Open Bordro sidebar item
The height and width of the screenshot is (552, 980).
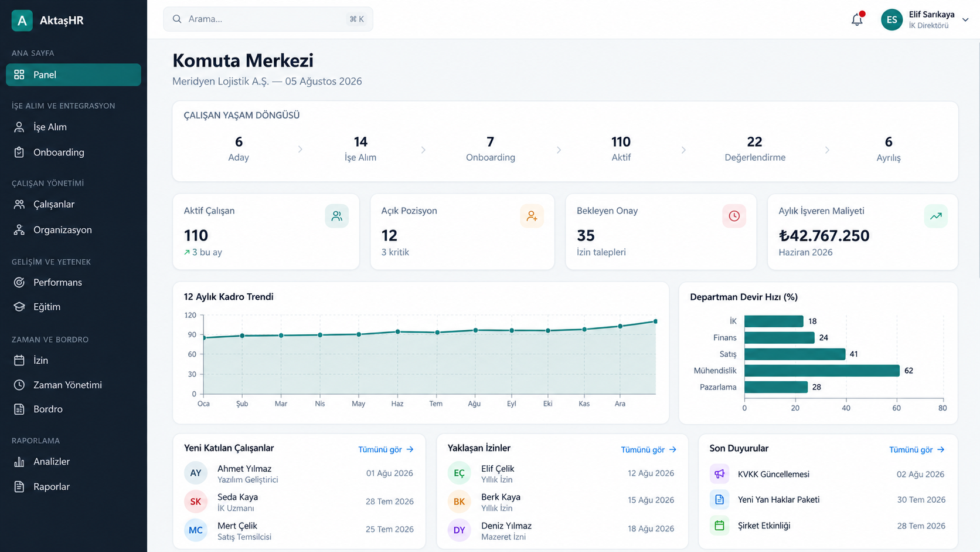(73, 409)
